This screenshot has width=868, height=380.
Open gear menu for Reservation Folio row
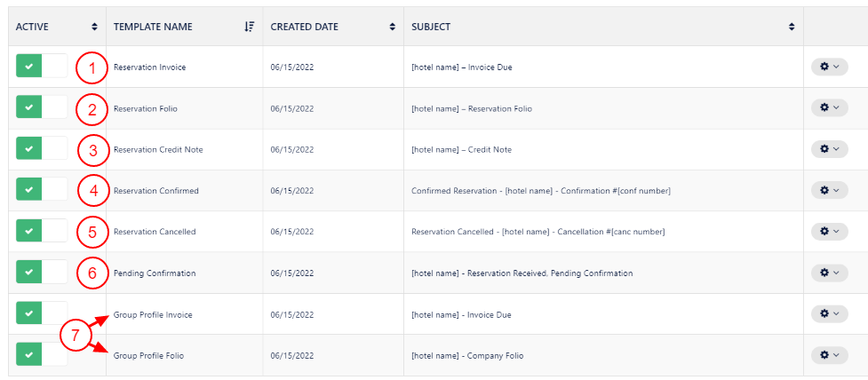[829, 107]
